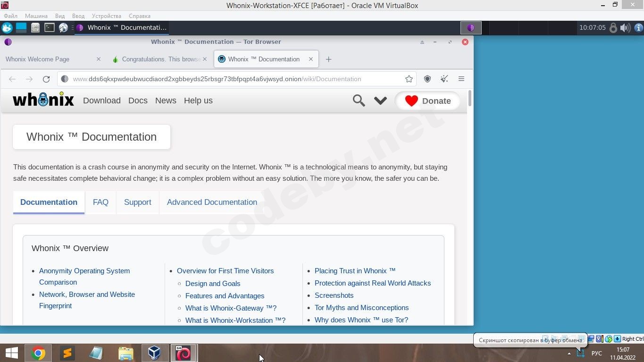Open Overview for First Time Visitors link

coord(225,271)
